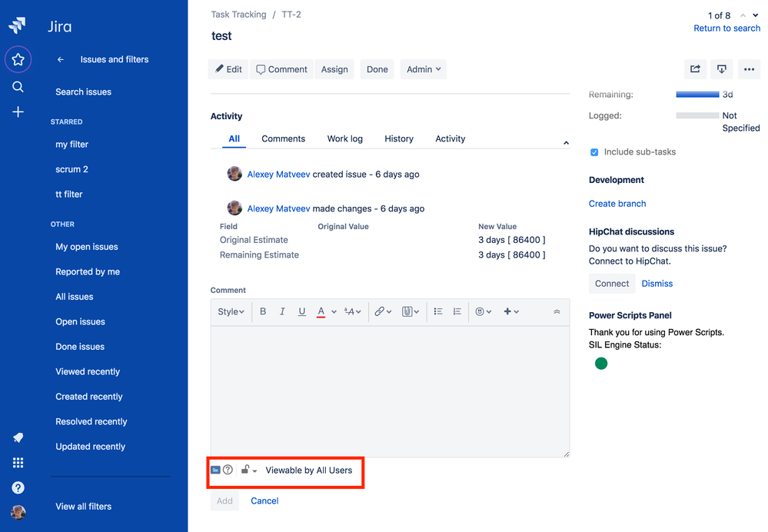The width and height of the screenshot is (768, 532).
Task: Toggle Include sub-tasks checkbox
Action: coord(594,152)
